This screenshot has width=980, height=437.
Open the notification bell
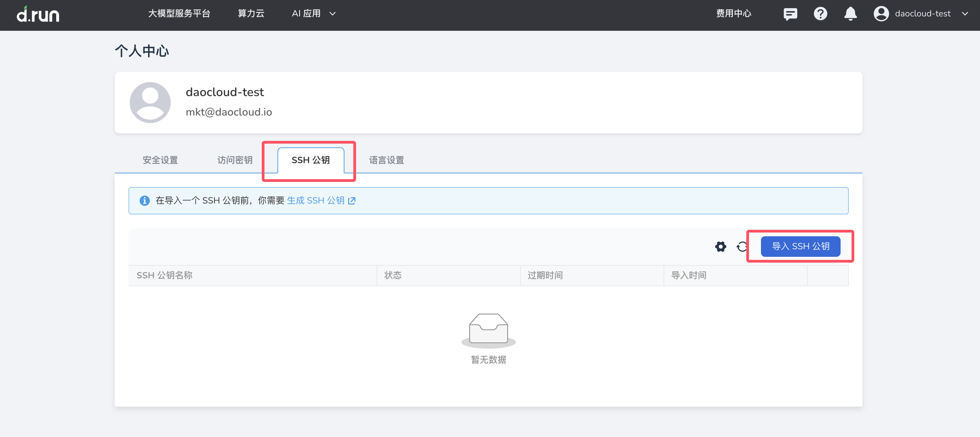(850, 14)
